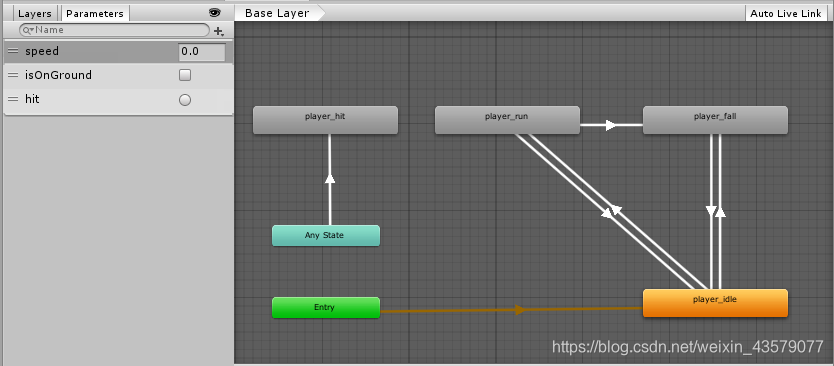Switch to the Layers tab
This screenshot has width=834, height=366.
tap(35, 14)
